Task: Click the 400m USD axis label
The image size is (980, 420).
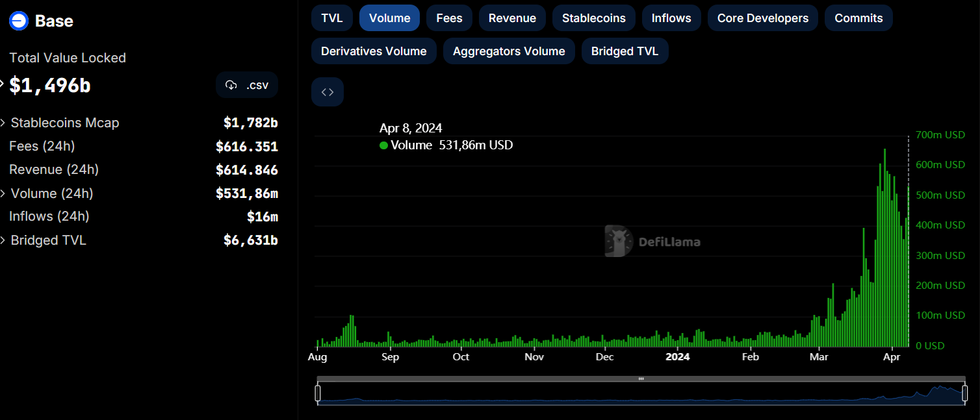Action: click(x=940, y=225)
